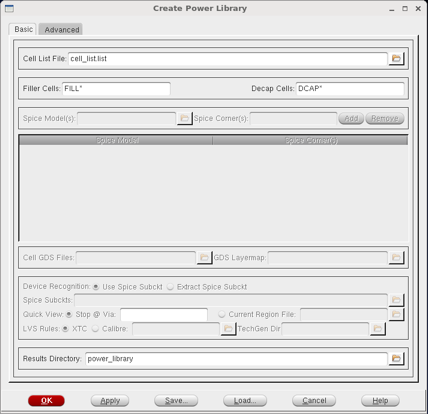Screen dimensions: 428x415
Task: Select the Current Region File radio button
Action: click(222, 314)
